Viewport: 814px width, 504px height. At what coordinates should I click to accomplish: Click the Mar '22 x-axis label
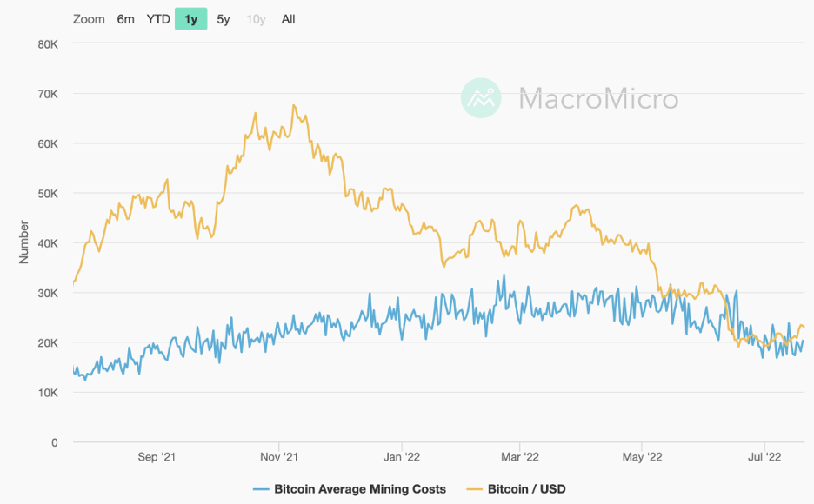[x=520, y=457]
